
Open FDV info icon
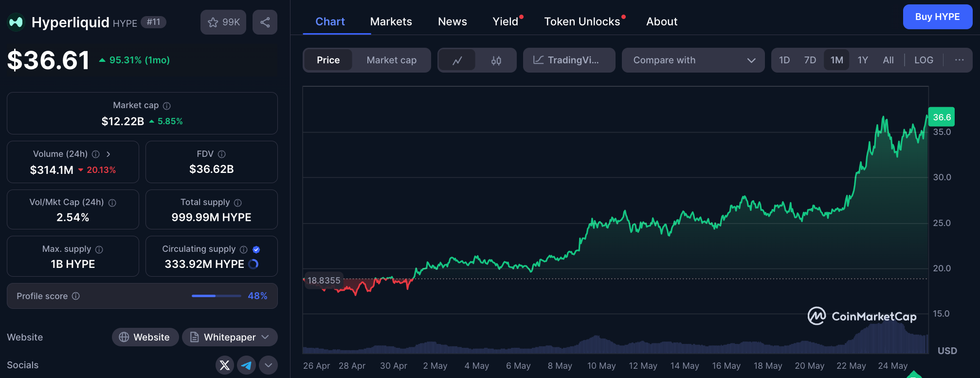[222, 154]
